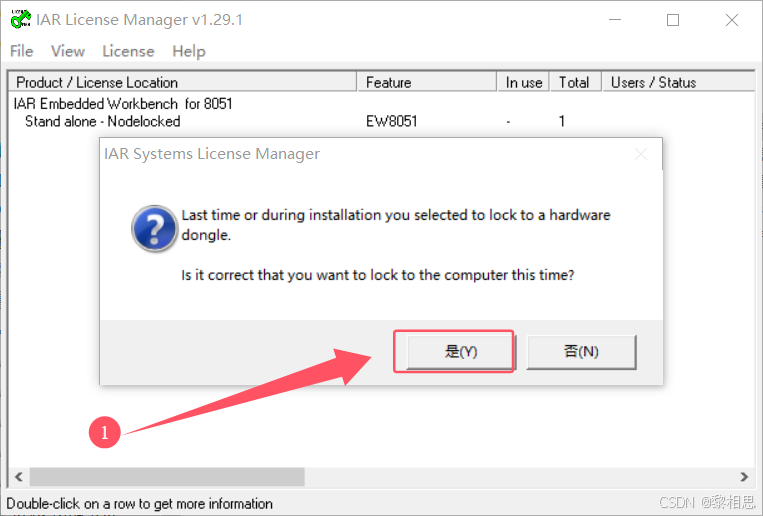
Task: Click the question about locking to computer
Action: pyautogui.click(x=378, y=275)
